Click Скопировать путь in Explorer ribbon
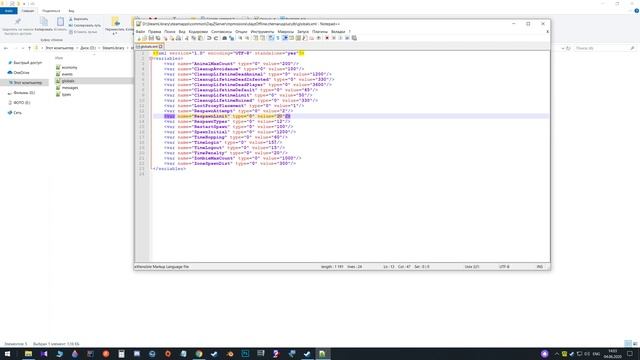This screenshot has height=360, width=640. 85,25
